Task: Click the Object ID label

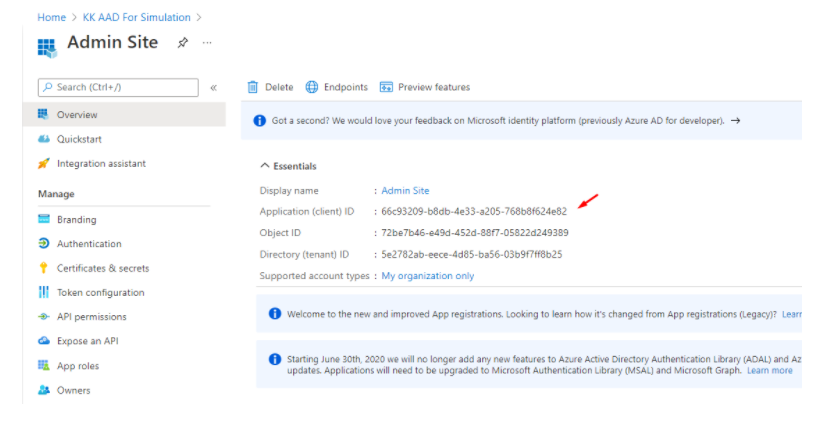Action: click(x=280, y=233)
